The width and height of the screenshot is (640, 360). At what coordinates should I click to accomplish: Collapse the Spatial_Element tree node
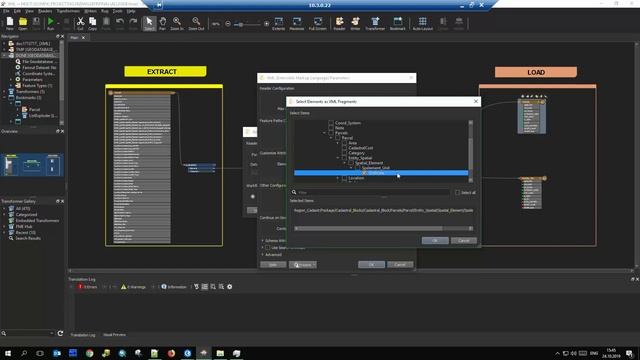pyautogui.click(x=344, y=162)
